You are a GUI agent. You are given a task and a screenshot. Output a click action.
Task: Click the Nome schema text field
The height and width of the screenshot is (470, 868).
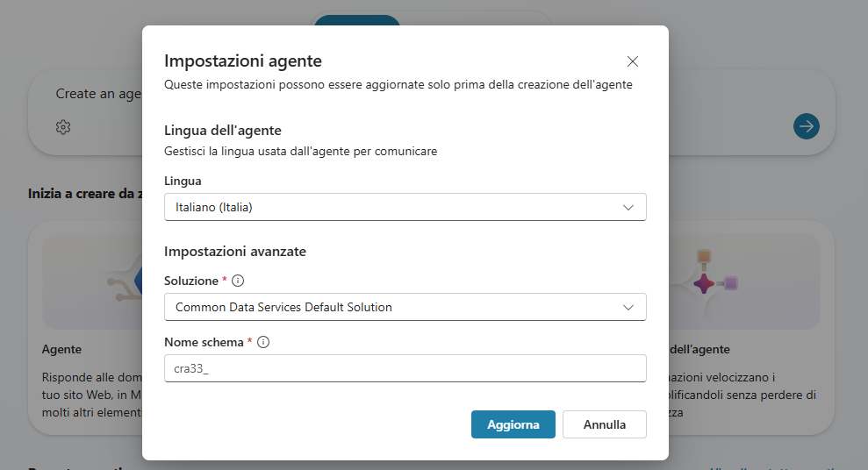click(x=405, y=368)
